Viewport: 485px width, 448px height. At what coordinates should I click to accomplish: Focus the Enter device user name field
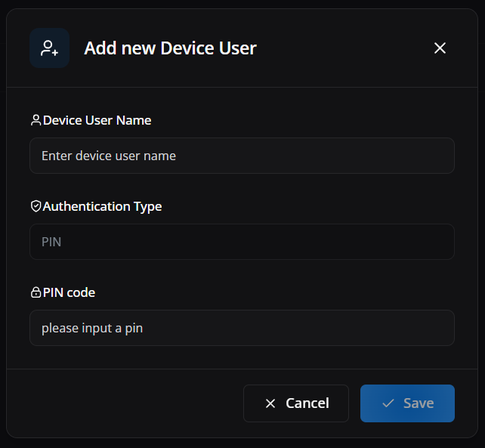tap(242, 156)
